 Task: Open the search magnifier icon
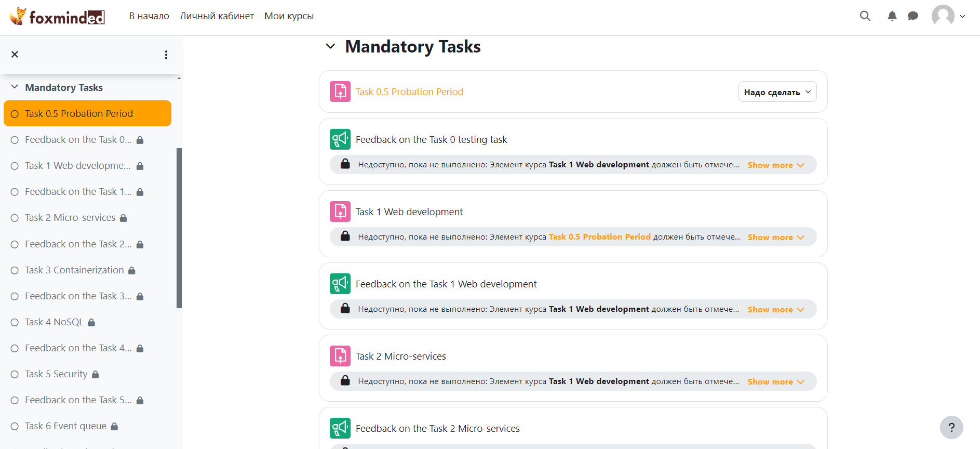[865, 16]
